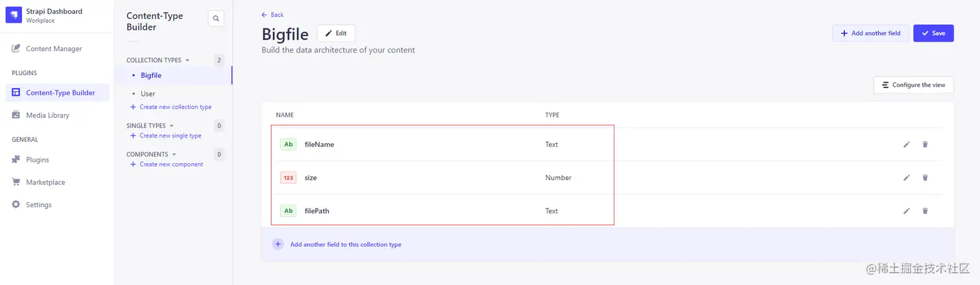The width and height of the screenshot is (980, 285).
Task: Select Content-Type Builder plugin
Action: point(57,93)
